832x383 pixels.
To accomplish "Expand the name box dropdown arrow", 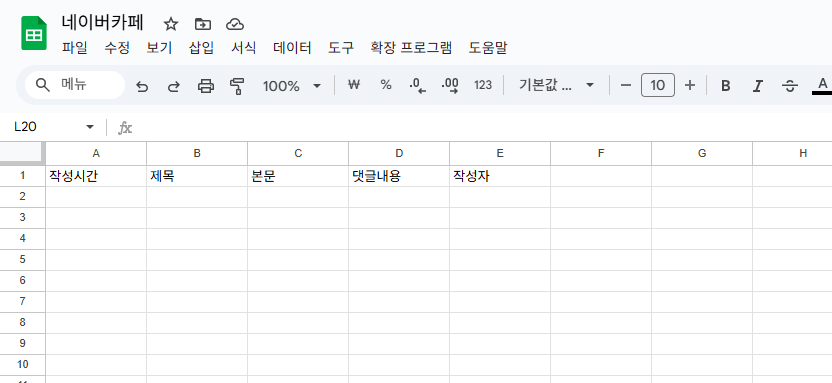I will [x=90, y=127].
